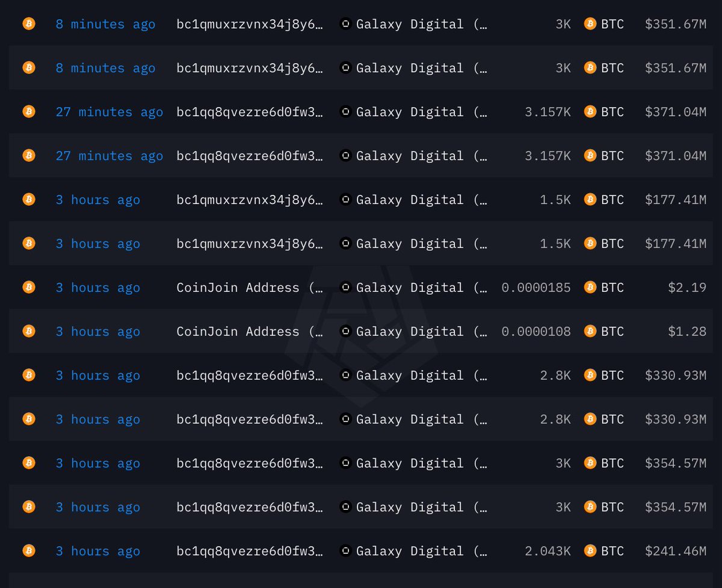Click the Bitcoin icon starting the $1.28 row
Image resolution: width=722 pixels, height=588 pixels.
point(28,332)
